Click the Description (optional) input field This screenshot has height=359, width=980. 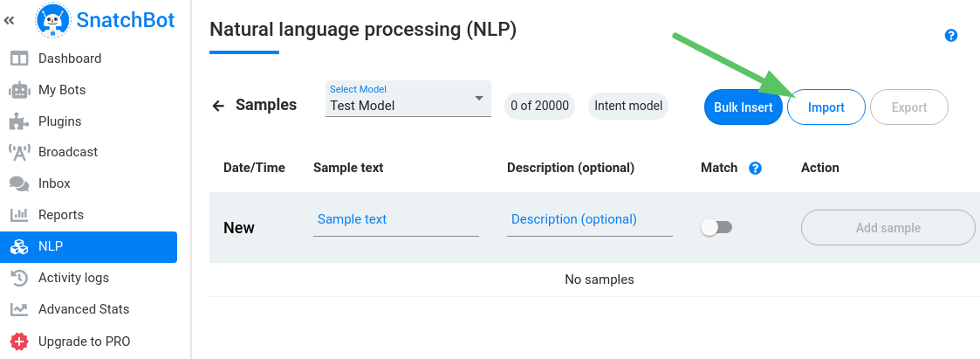point(589,220)
